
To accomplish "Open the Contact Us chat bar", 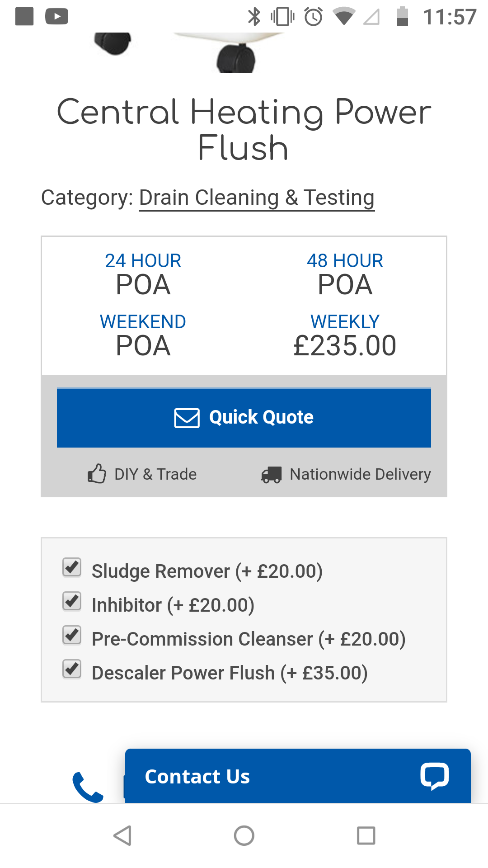I will [x=298, y=776].
